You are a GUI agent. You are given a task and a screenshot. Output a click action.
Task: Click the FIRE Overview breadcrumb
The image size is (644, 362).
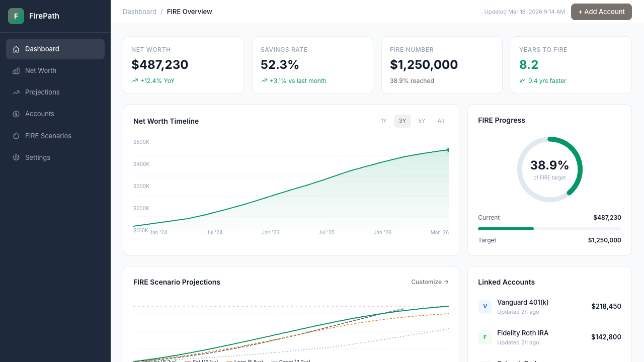190,12
